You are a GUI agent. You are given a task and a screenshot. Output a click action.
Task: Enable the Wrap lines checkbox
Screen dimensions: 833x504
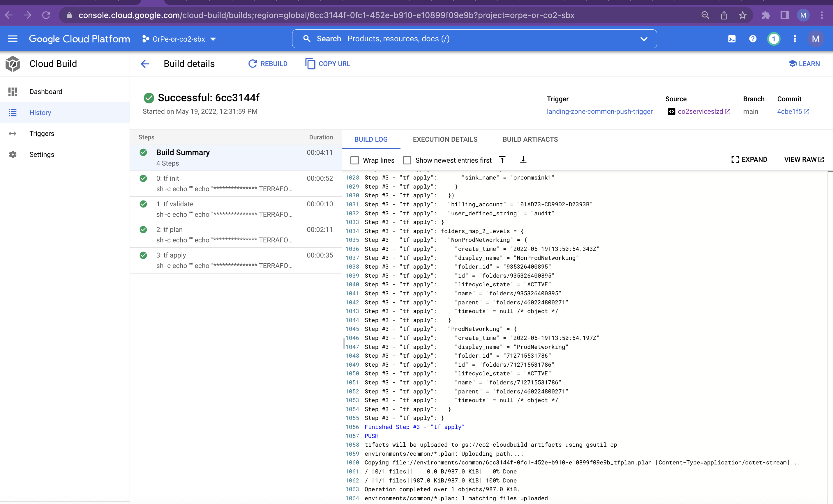click(354, 160)
